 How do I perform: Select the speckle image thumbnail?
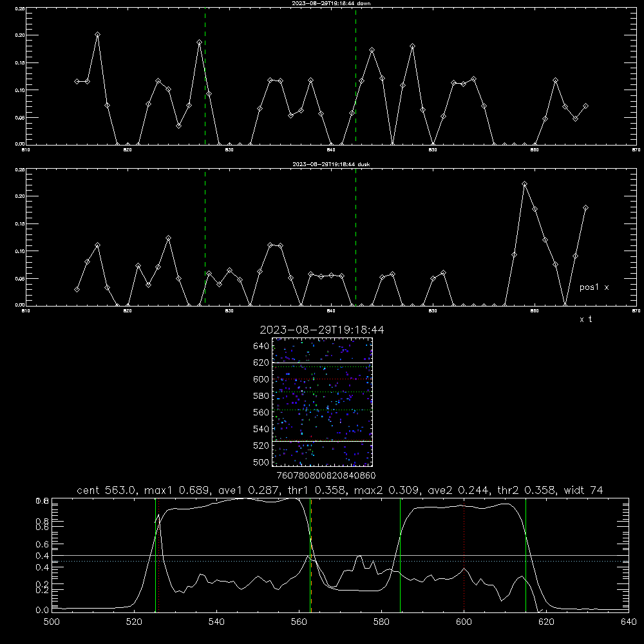pyautogui.click(x=322, y=402)
